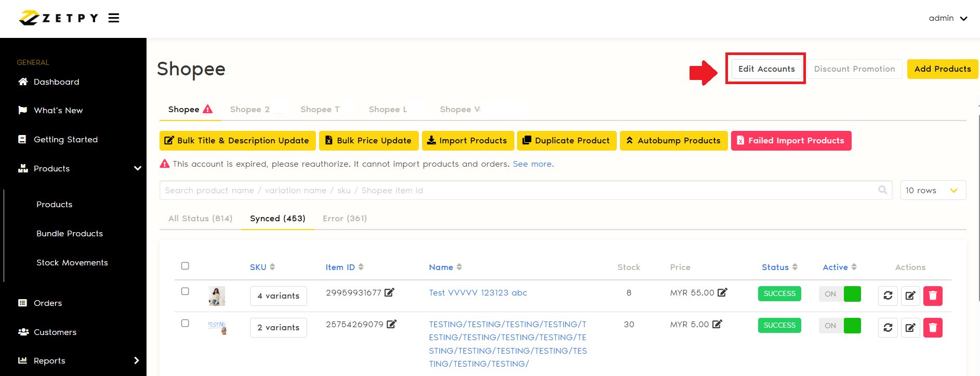Click thumbnail of TESTING product

pos(217,328)
